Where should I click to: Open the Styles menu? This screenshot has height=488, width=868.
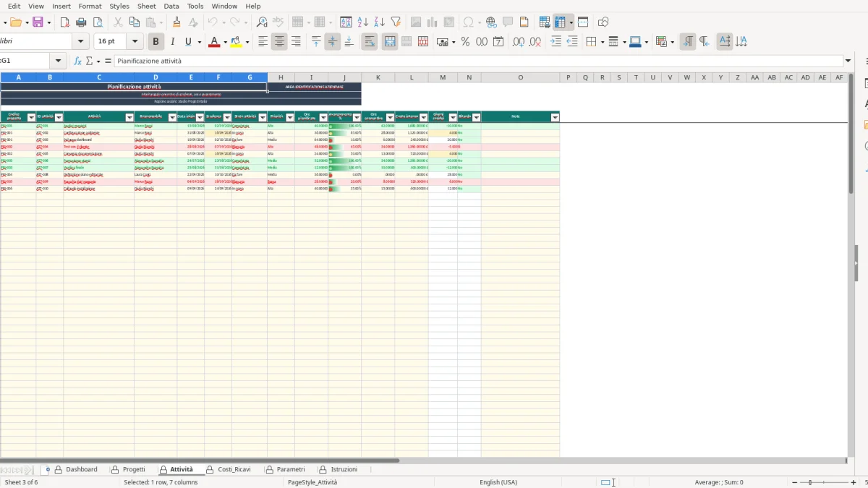point(119,6)
